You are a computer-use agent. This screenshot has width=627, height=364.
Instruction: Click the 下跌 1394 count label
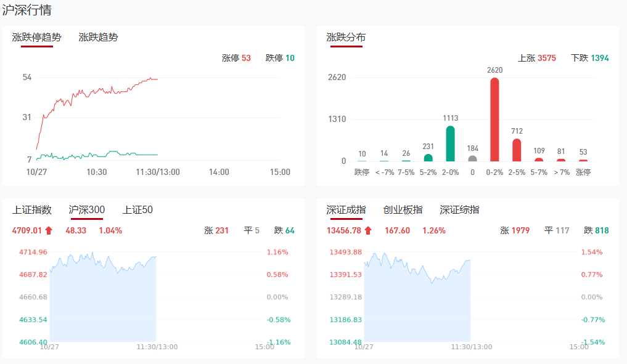[x=589, y=59]
